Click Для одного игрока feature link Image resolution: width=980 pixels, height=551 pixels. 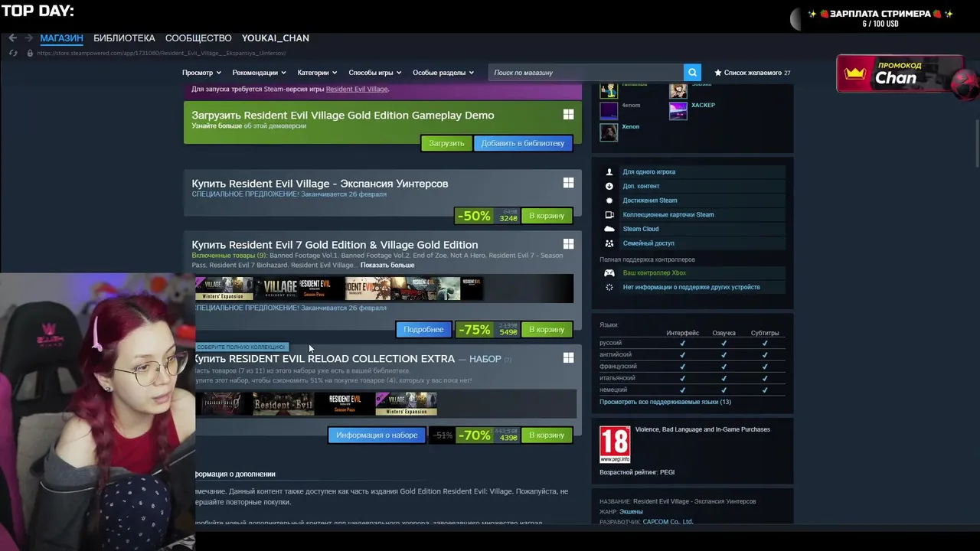[648, 172]
